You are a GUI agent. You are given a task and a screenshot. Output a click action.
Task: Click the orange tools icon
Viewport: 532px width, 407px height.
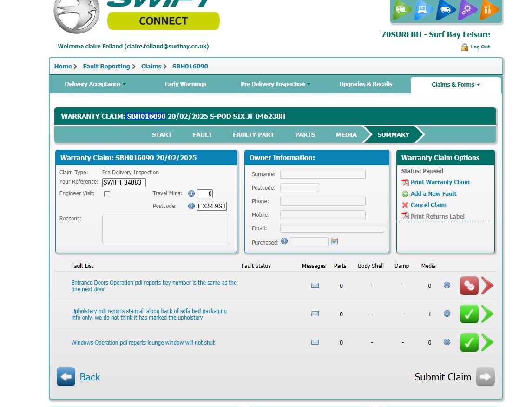pyautogui.click(x=489, y=10)
